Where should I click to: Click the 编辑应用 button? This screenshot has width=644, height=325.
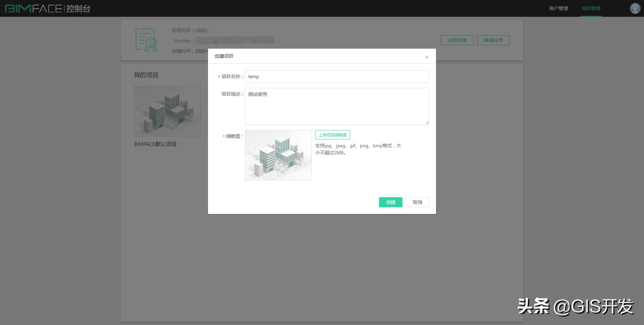tap(493, 40)
